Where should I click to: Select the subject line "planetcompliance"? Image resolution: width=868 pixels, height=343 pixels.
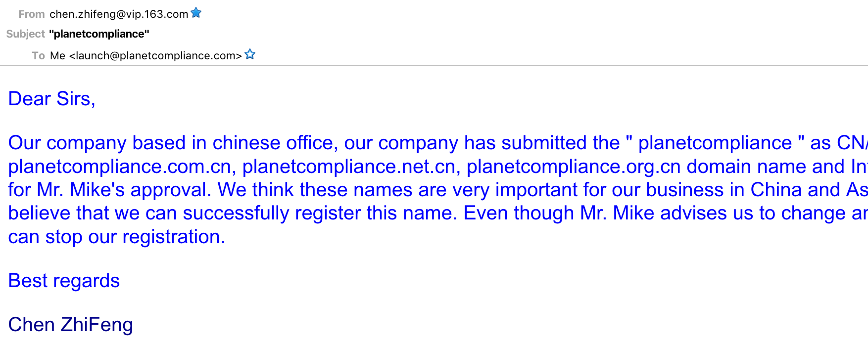tap(99, 34)
